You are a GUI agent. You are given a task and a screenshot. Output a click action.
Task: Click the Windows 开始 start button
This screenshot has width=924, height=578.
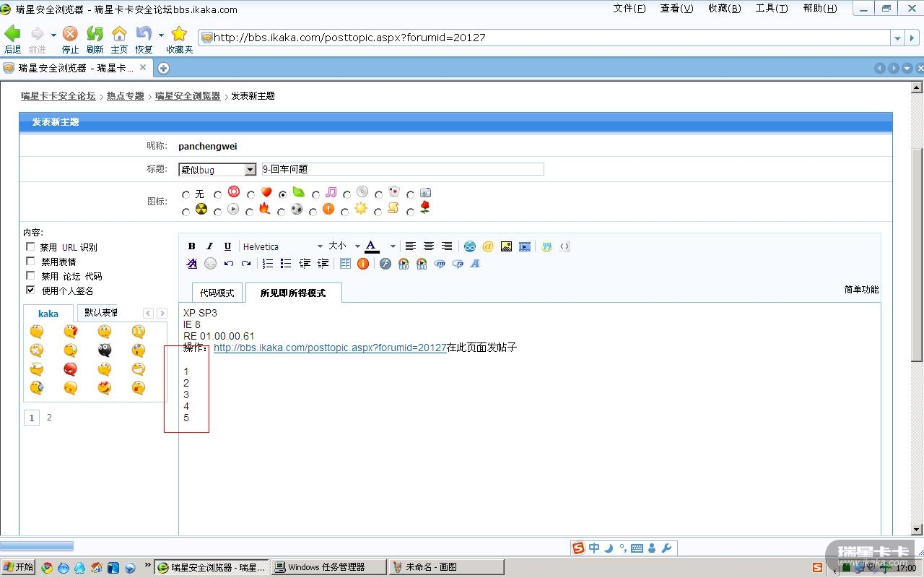coord(18,567)
